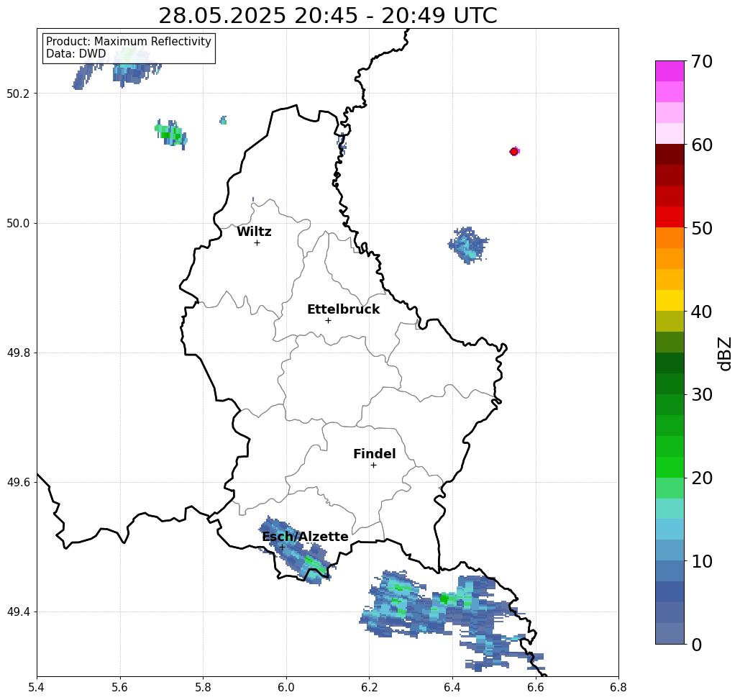
Task: Click the Esch/Alzette city label
Action: coord(306,537)
